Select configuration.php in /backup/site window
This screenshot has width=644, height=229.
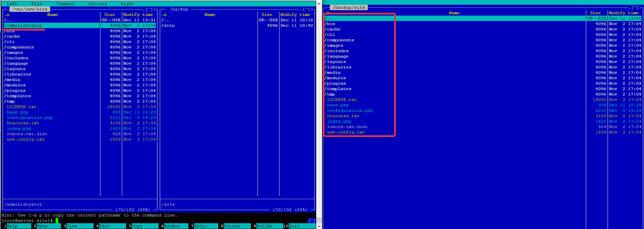click(x=483, y=110)
